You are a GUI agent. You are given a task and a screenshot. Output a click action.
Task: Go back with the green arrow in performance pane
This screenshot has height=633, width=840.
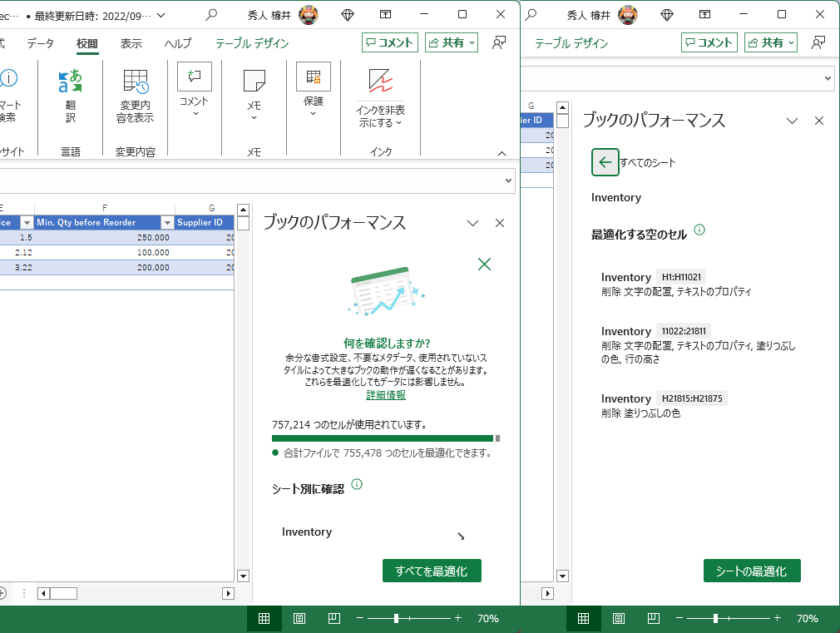(x=605, y=162)
